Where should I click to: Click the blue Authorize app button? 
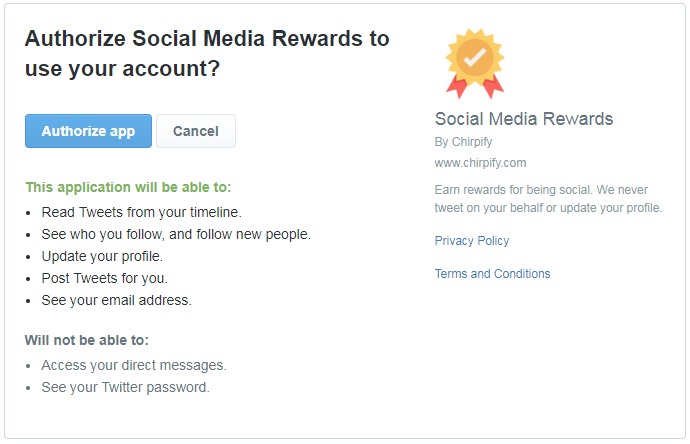coord(88,131)
